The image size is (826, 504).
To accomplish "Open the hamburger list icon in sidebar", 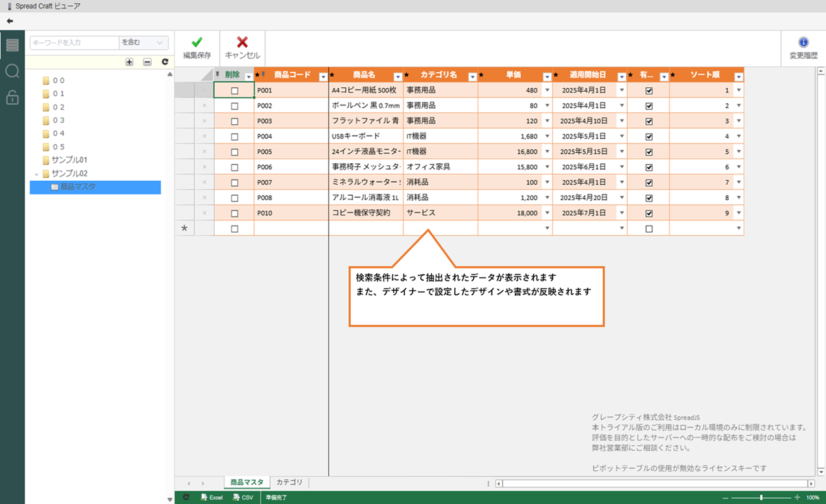I will click(x=12, y=45).
